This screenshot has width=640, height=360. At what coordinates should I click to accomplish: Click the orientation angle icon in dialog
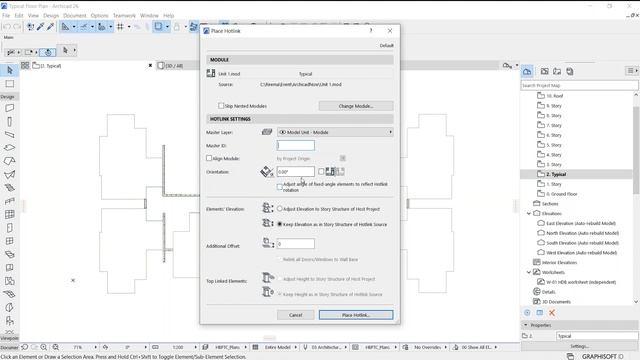(x=267, y=171)
